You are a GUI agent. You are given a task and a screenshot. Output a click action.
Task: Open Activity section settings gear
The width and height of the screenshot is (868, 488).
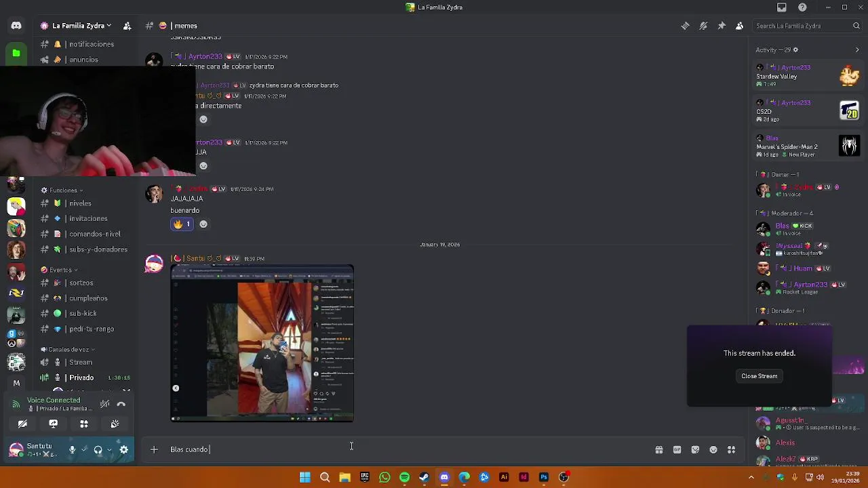click(x=795, y=50)
